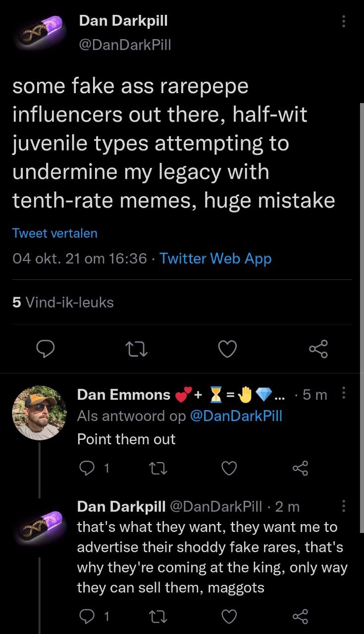Click the @DanDarkPill mention in reply
Image resolution: width=364 pixels, height=634 pixels.
(x=236, y=416)
